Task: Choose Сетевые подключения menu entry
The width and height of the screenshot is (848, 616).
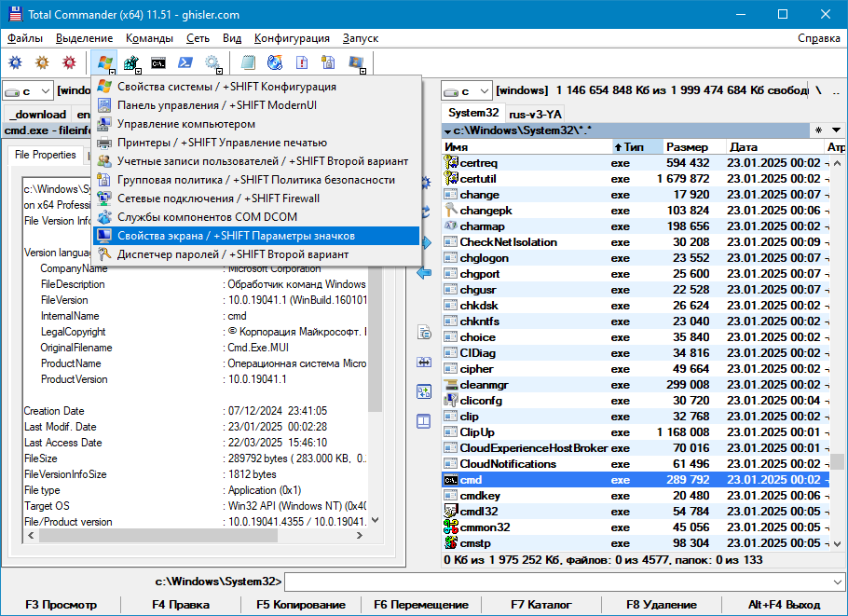Action: click(218, 198)
